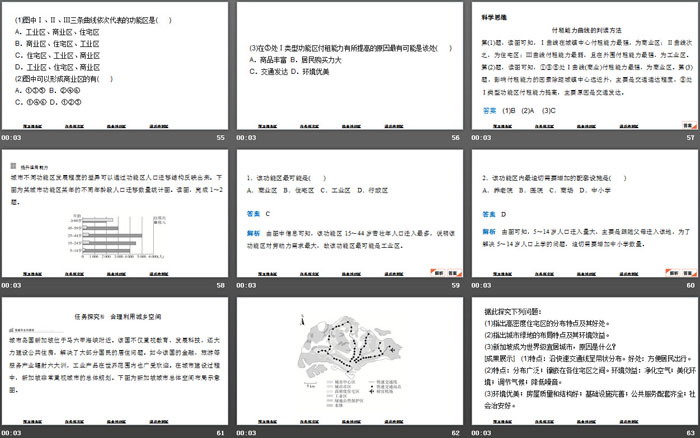Click the 00:03 timing under slide 55
700x438 pixels.
tap(11, 138)
